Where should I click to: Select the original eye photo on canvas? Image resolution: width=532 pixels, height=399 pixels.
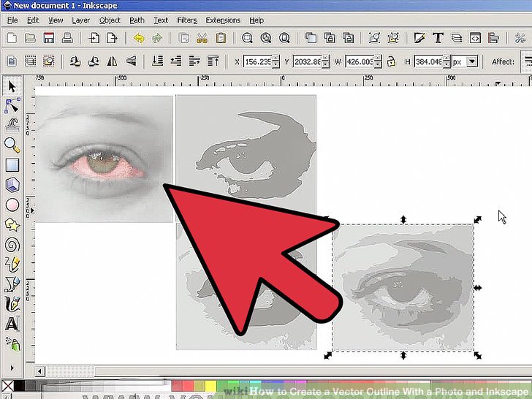click(x=104, y=159)
